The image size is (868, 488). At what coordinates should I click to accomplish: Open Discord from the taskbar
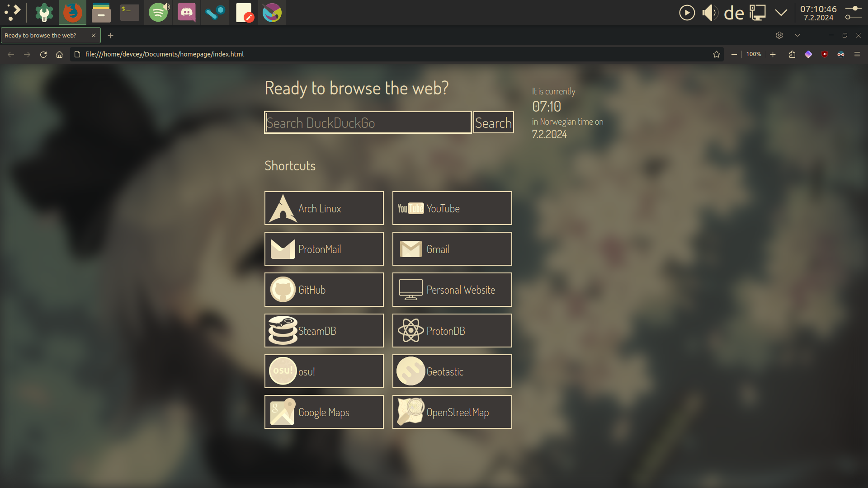[x=187, y=12]
